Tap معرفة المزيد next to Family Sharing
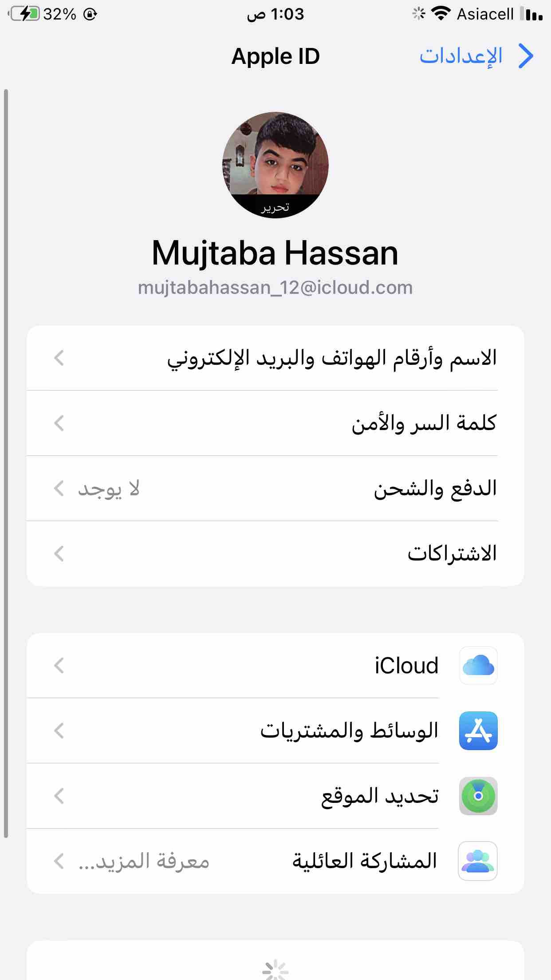 (144, 861)
